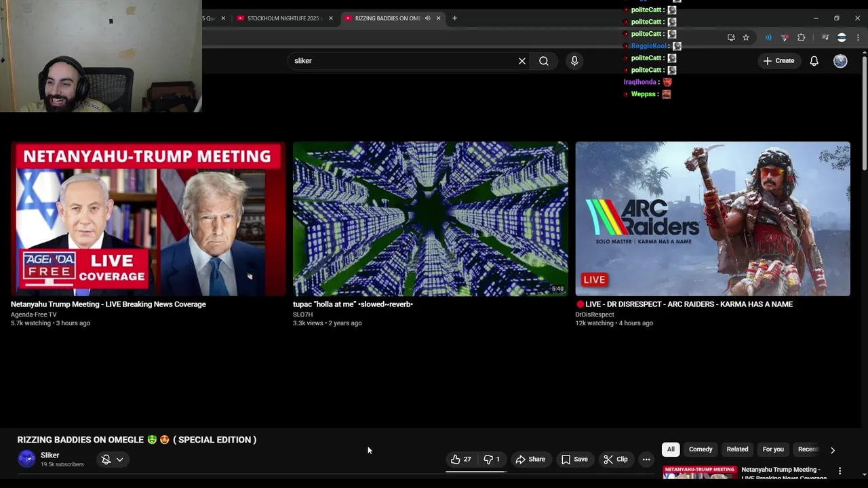This screenshot has width=868, height=488.
Task: Click the red extension icon beside the puzzle
Action: [785, 37]
